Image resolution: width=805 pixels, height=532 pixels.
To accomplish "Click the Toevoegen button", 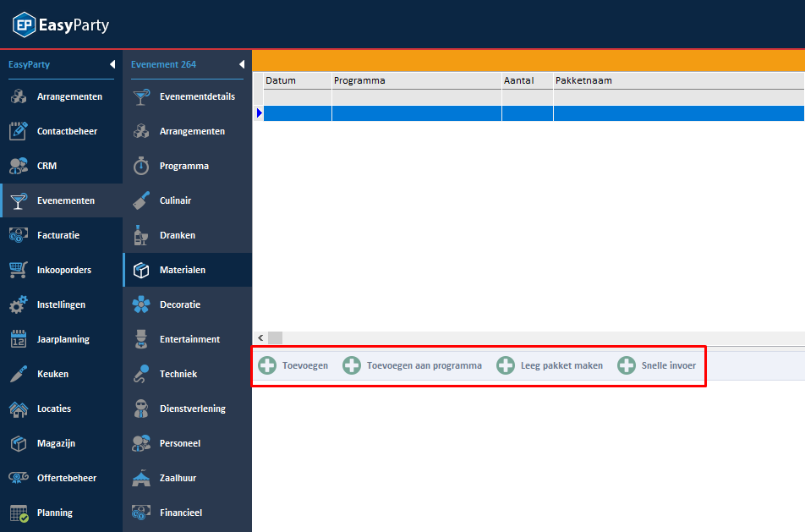I will [293, 365].
